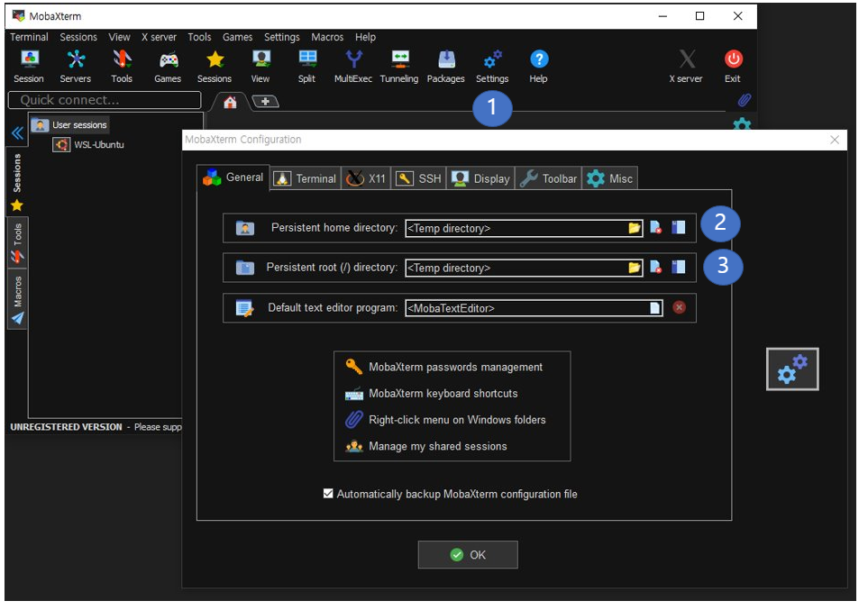Image resolution: width=868 pixels, height=610 pixels.
Task: Switch to the SSH configuration tab
Action: click(418, 178)
